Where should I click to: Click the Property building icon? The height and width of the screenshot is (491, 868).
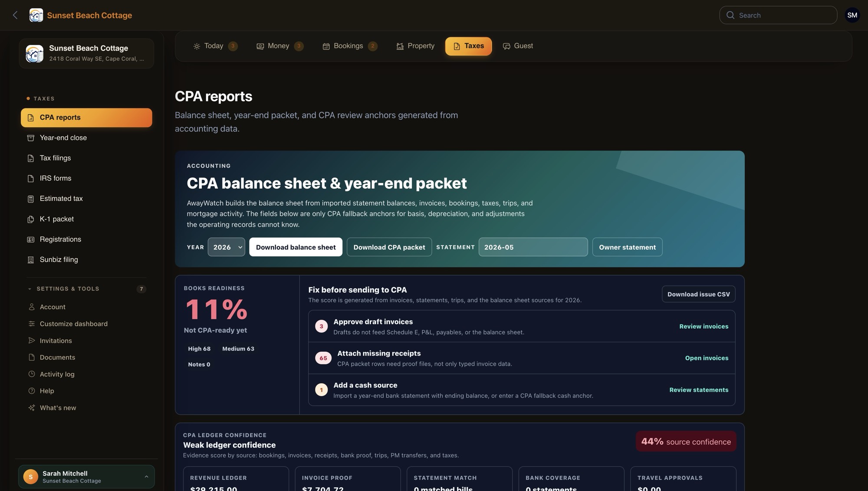point(400,46)
